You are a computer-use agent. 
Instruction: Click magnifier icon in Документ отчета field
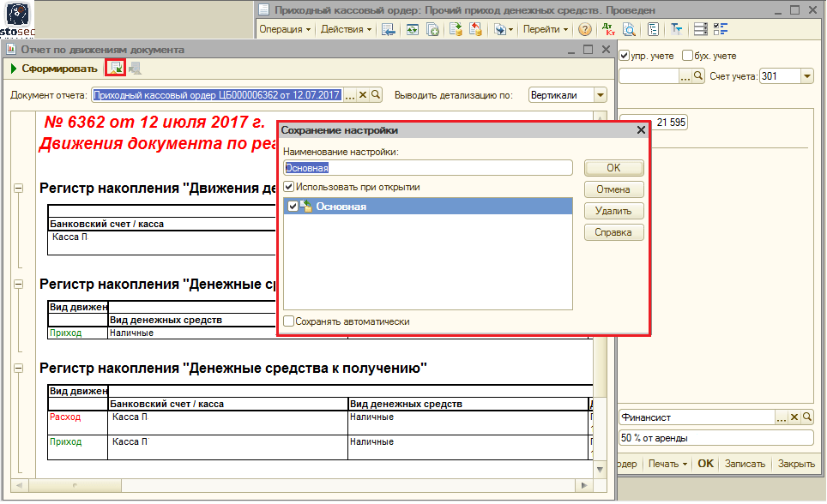click(376, 95)
